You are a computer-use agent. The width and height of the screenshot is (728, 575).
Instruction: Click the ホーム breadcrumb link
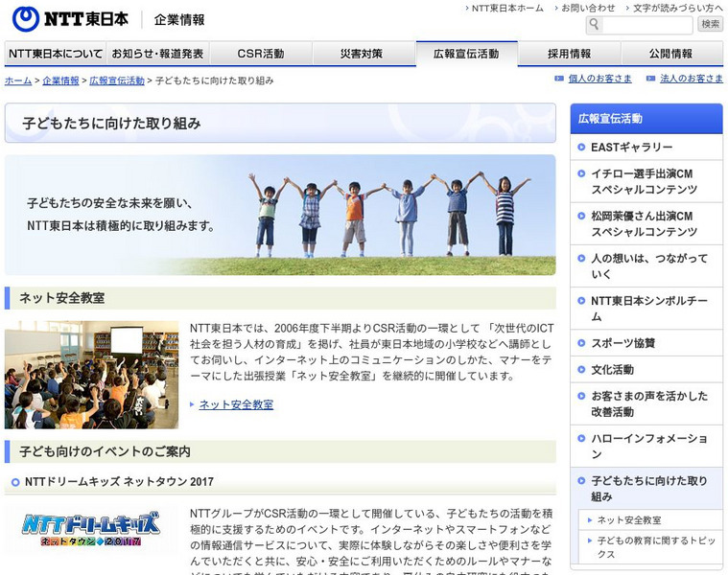tap(18, 80)
